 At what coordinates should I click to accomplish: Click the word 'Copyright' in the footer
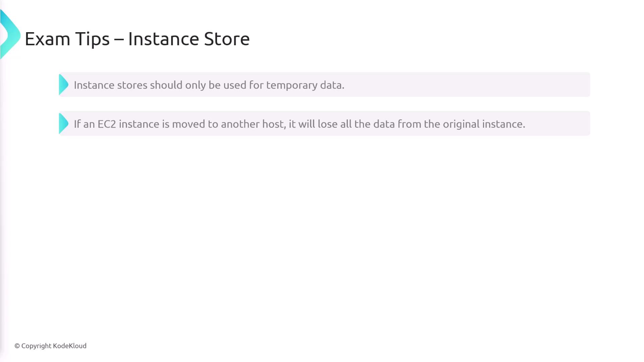[x=36, y=346]
